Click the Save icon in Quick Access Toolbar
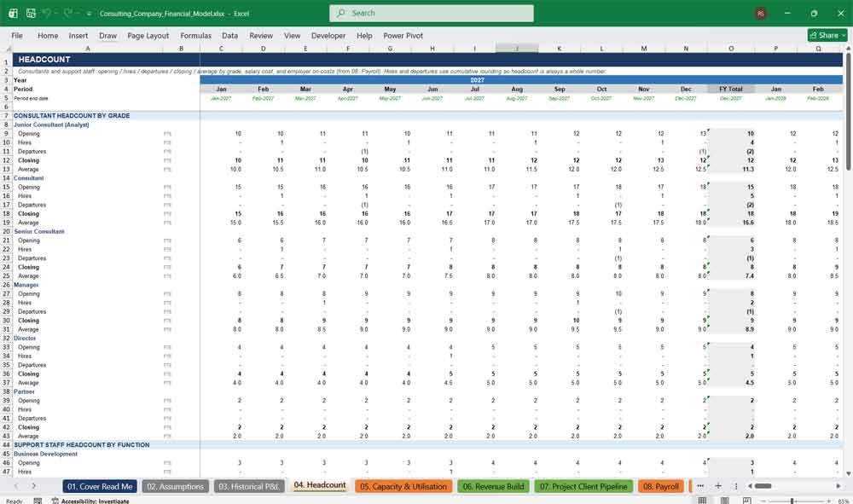The height and width of the screenshot is (504, 853). (31, 13)
